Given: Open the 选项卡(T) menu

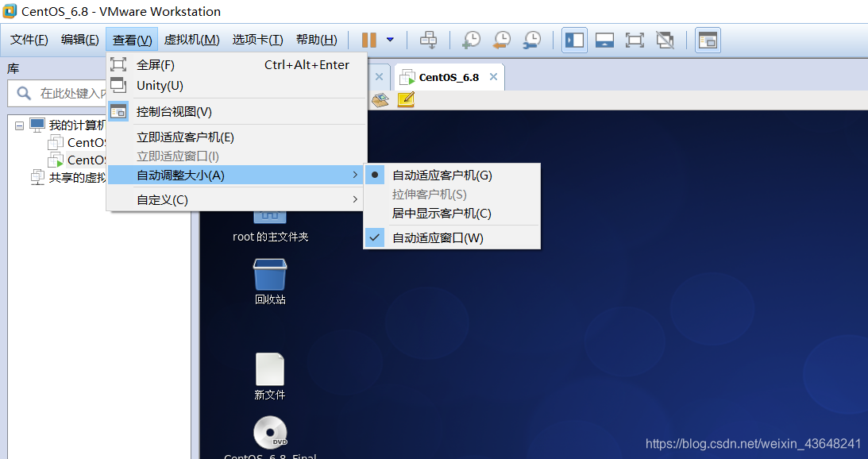Looking at the screenshot, I should point(257,40).
